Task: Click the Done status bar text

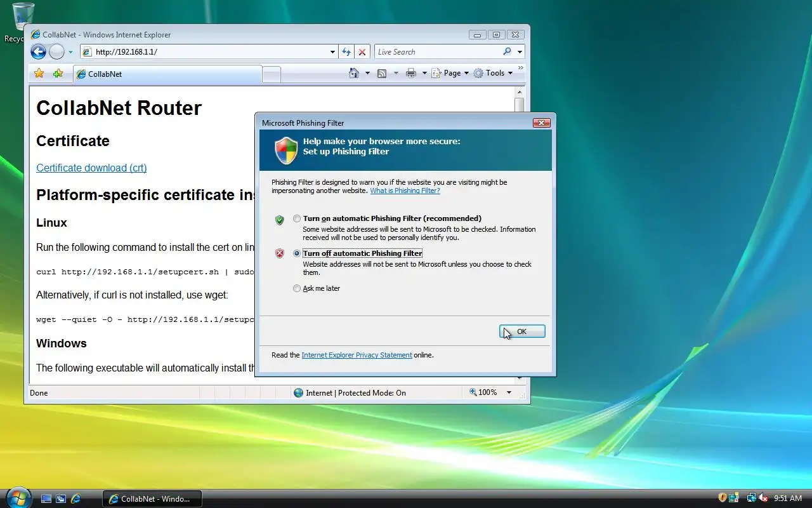Action: tap(39, 393)
